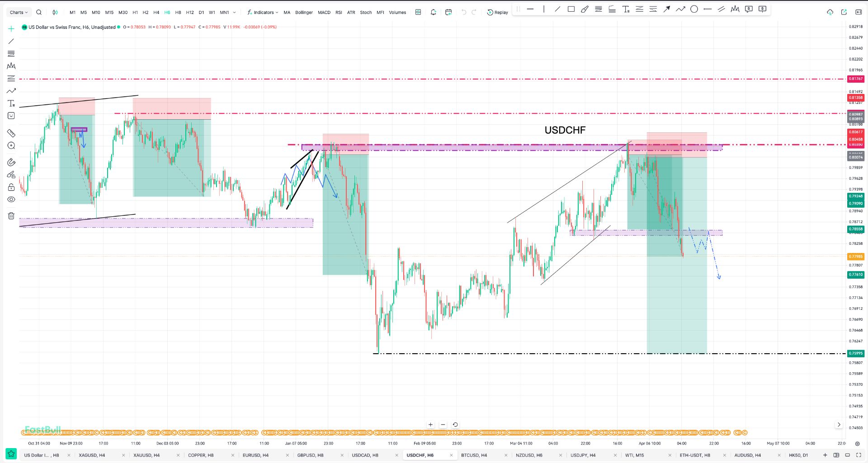Toggle the favorites star at bottom left
This screenshot has width=868, height=463.
11,454
